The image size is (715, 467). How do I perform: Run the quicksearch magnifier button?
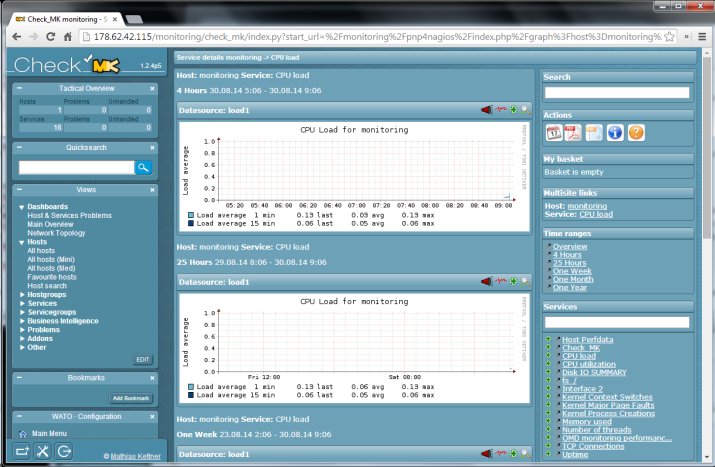pyautogui.click(x=143, y=167)
